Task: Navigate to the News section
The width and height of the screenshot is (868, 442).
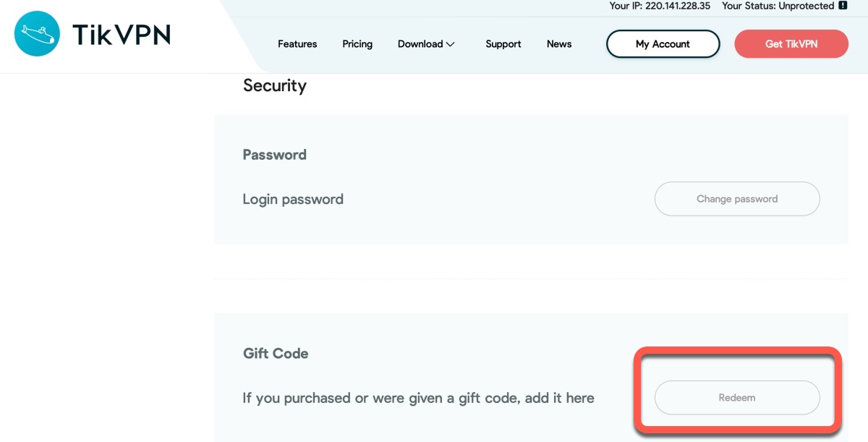Action: (x=559, y=44)
